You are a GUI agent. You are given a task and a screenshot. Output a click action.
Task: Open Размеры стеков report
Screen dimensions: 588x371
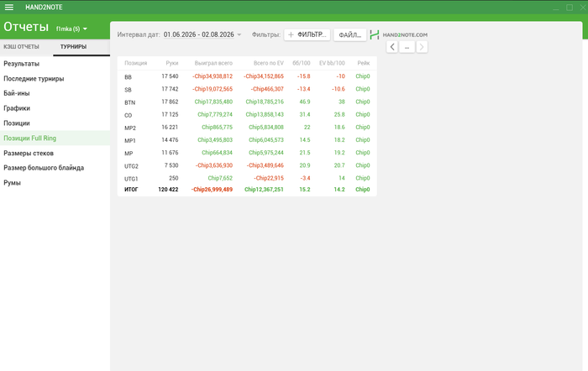click(x=55, y=153)
